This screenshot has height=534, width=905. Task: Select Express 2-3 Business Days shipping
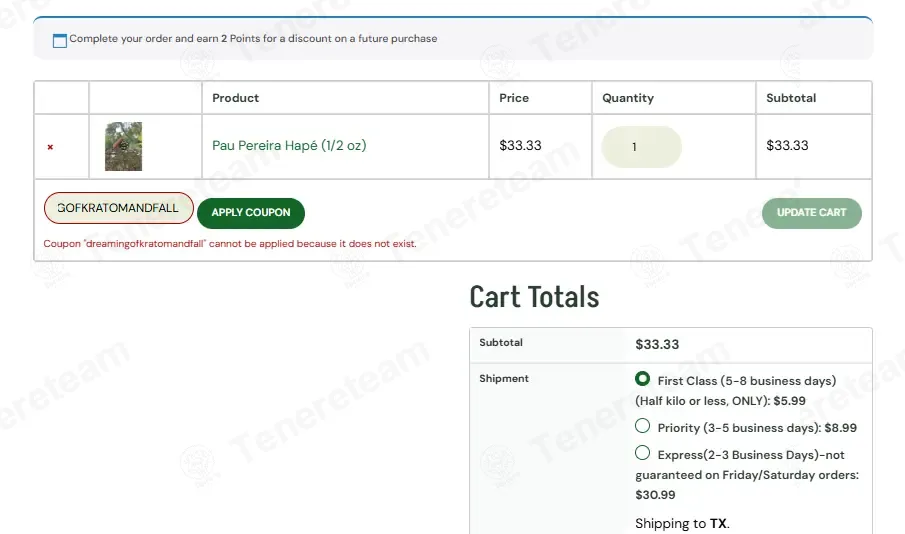[x=642, y=453]
